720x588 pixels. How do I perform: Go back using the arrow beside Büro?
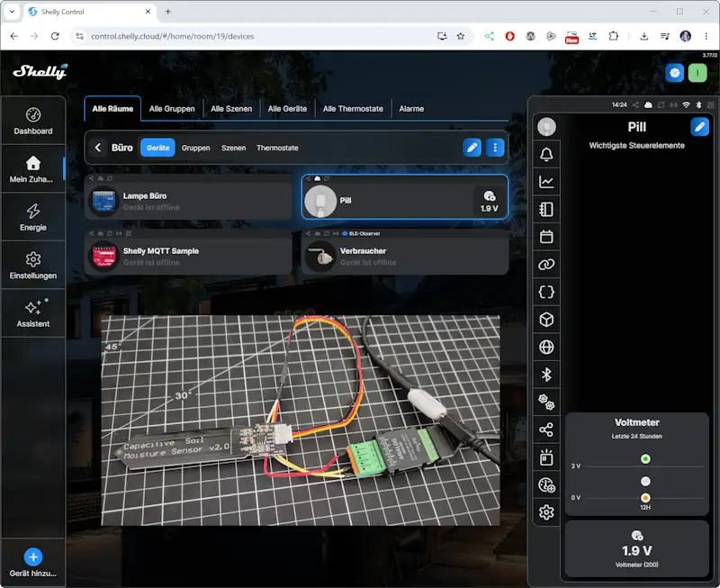pos(98,148)
